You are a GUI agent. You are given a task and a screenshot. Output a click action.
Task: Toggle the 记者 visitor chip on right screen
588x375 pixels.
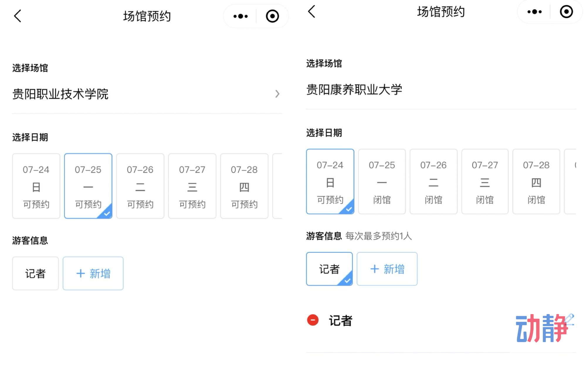pos(329,269)
